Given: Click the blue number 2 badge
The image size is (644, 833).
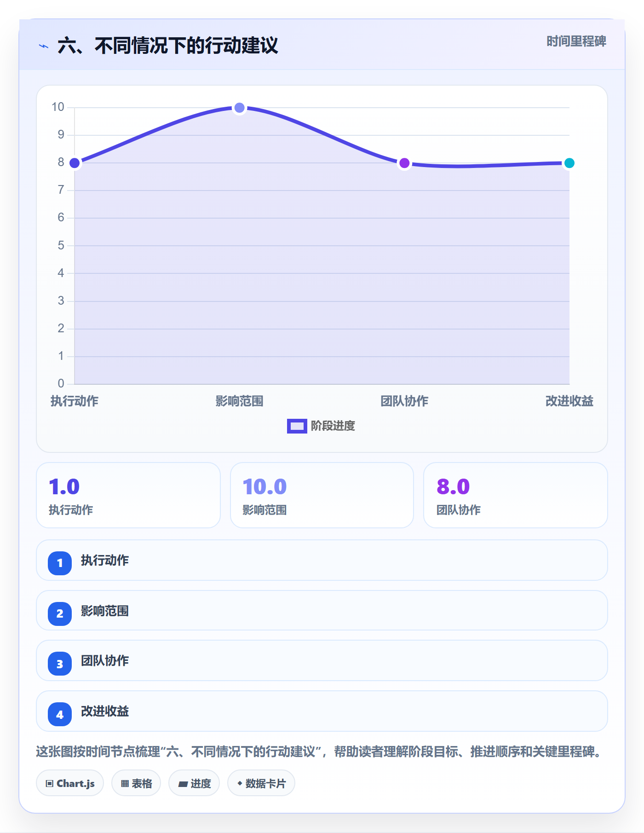Looking at the screenshot, I should pyautogui.click(x=60, y=613).
